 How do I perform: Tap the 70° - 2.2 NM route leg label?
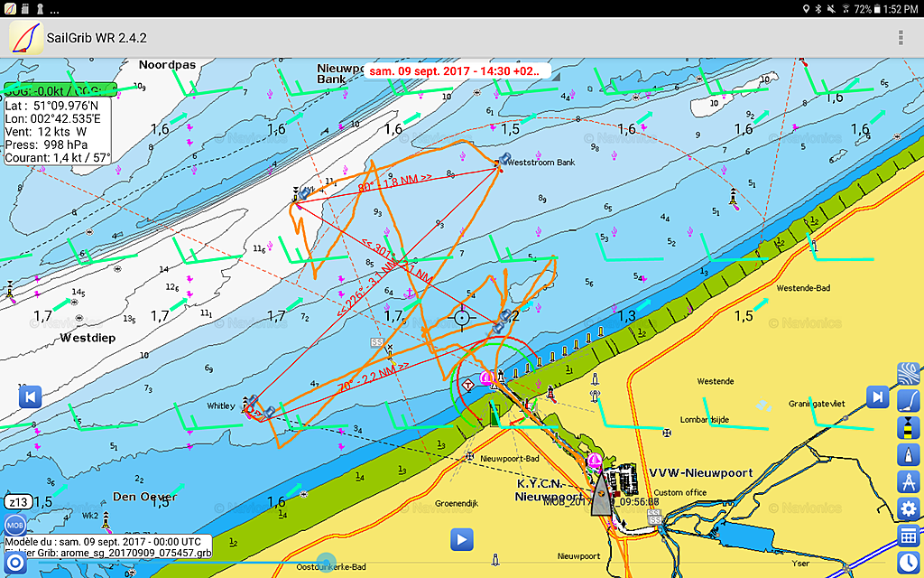[373, 378]
